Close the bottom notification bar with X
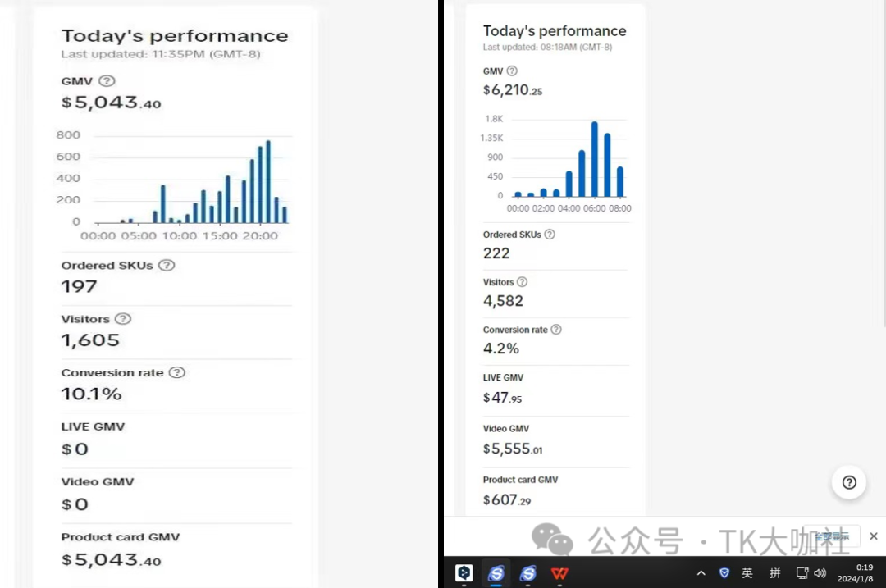The width and height of the screenshot is (886, 588). [x=874, y=536]
